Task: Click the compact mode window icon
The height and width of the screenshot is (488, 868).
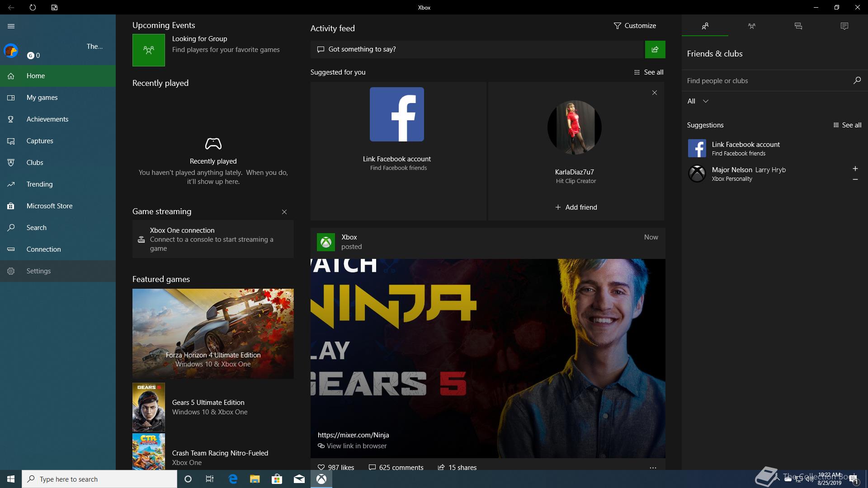Action: pyautogui.click(x=54, y=7)
